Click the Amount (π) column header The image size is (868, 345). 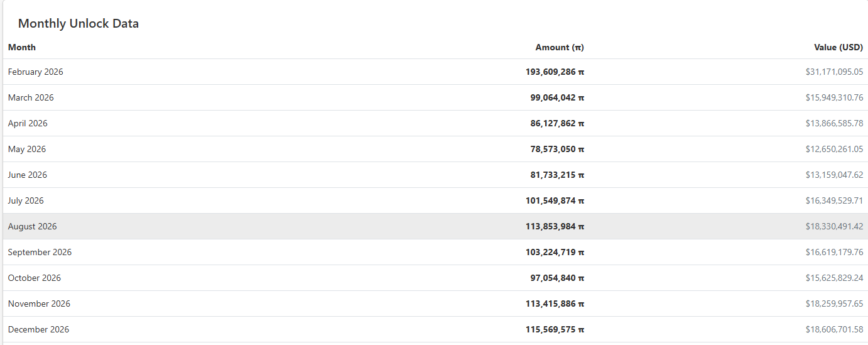(559, 47)
